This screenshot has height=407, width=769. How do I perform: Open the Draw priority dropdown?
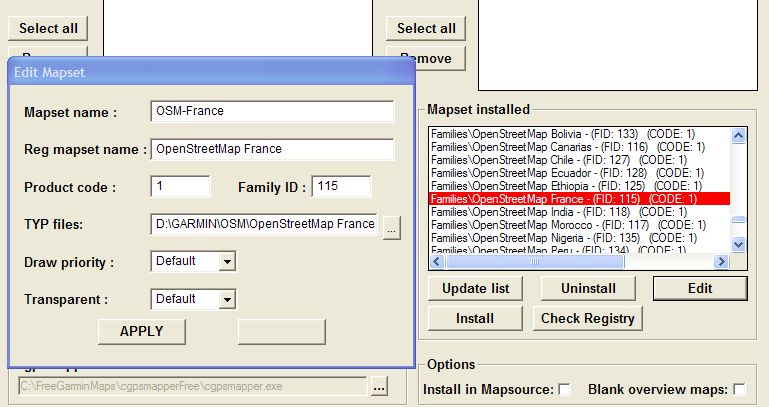coord(227,261)
